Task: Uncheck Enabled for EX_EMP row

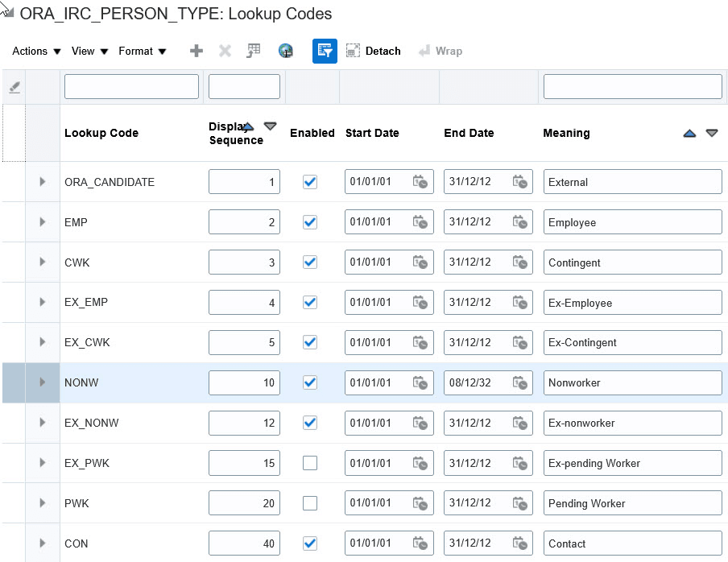Action: 310,302
